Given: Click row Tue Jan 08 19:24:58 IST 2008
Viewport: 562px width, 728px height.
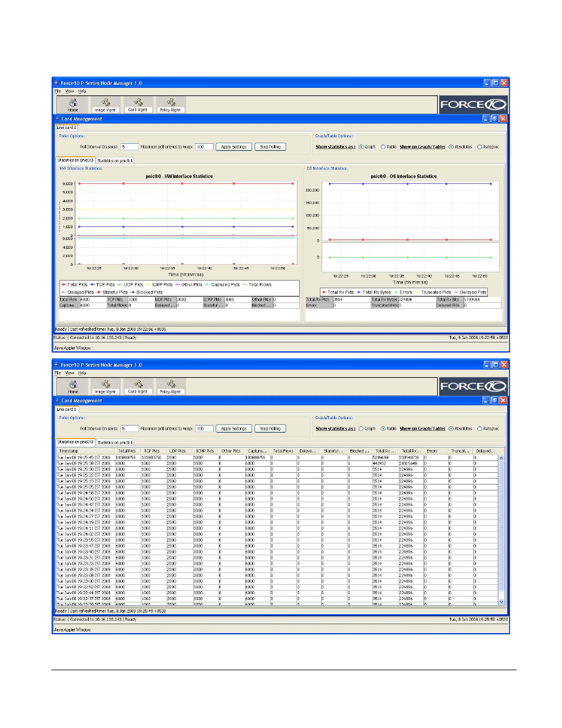Looking at the screenshot, I should point(277,493).
